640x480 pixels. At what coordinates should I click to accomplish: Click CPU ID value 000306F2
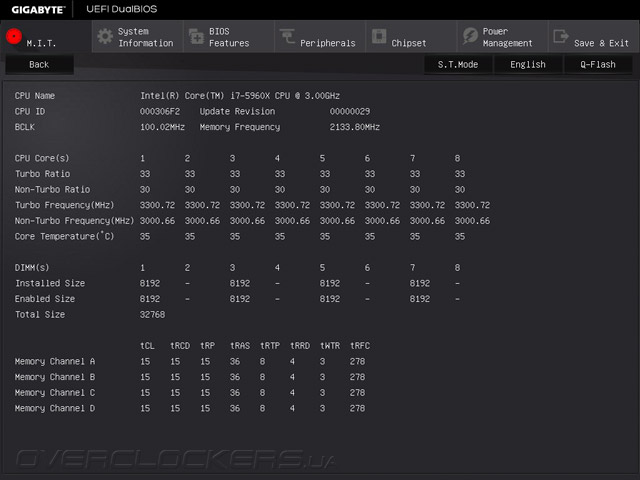coord(160,111)
